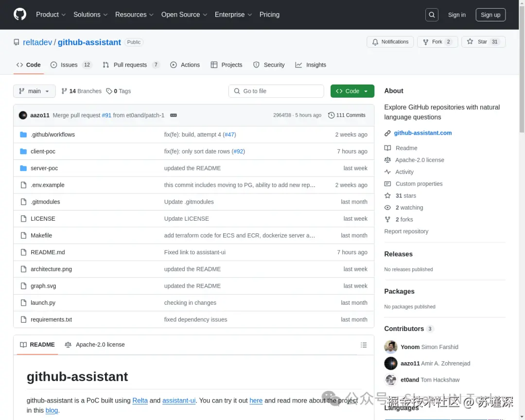Open launch.py file
525x420 pixels.
pyautogui.click(x=43, y=302)
